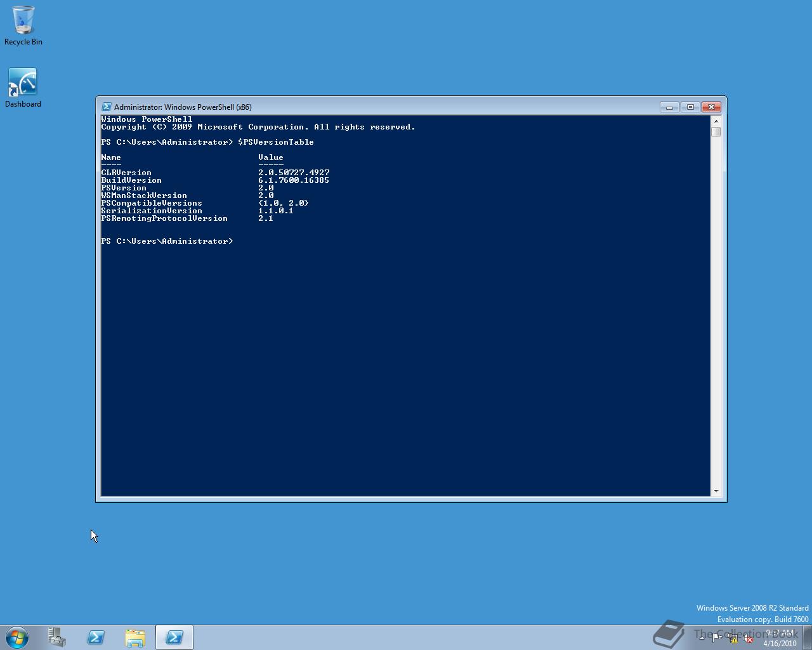Viewport: 812px width, 650px height.
Task: Click the PowerShell window title text
Action: [183, 107]
